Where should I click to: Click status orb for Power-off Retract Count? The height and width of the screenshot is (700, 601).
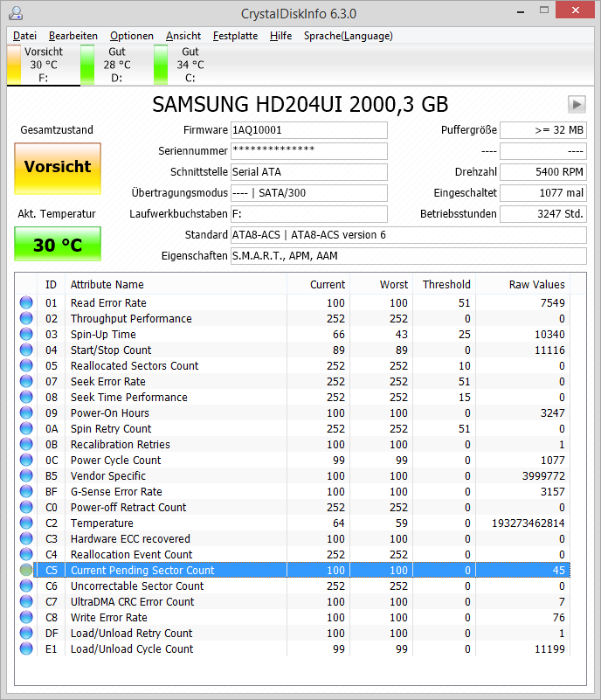click(x=26, y=507)
